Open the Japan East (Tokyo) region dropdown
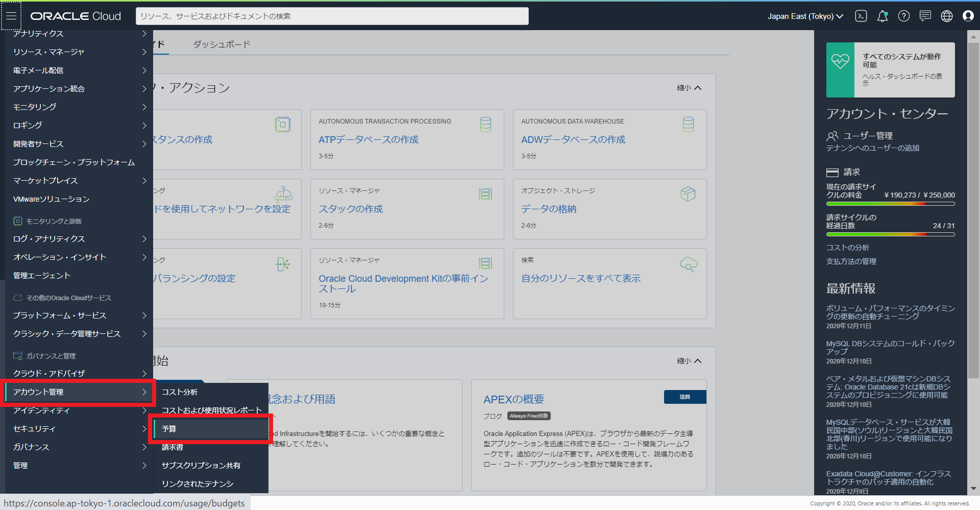Screen dimensions: 980x510 805,16
